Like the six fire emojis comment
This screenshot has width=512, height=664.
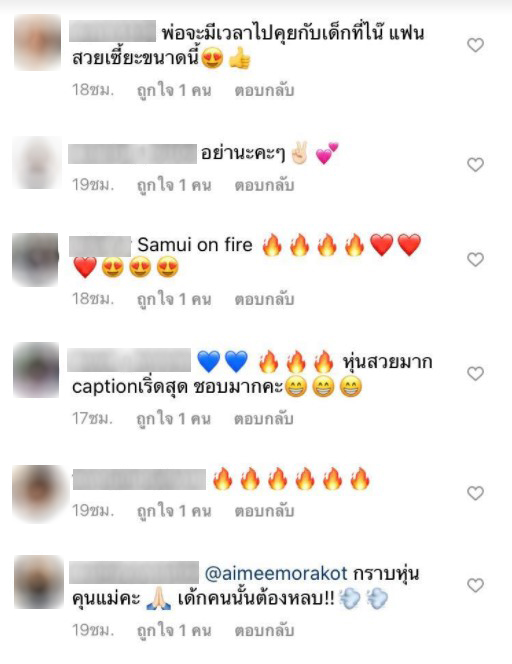tap(475, 493)
